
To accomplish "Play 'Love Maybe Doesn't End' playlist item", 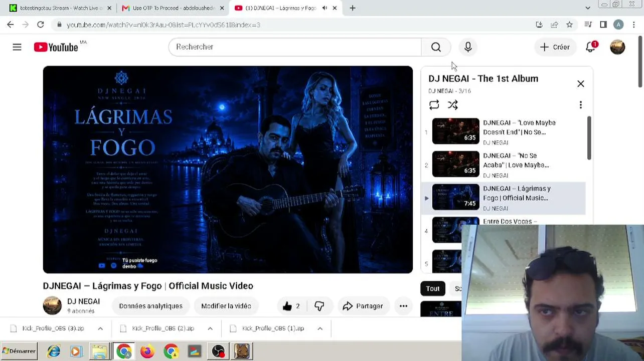I will (503, 132).
